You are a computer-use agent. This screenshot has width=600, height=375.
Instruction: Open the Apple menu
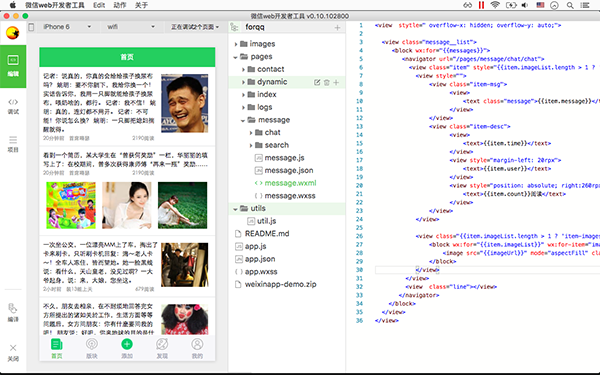pyautogui.click(x=13, y=5)
